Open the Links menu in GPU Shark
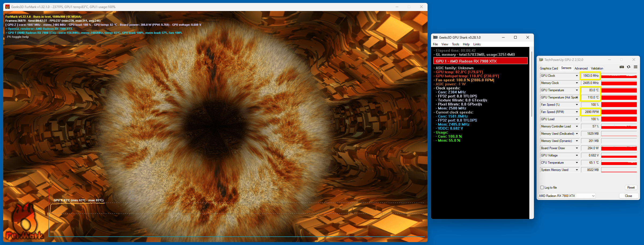 click(477, 44)
